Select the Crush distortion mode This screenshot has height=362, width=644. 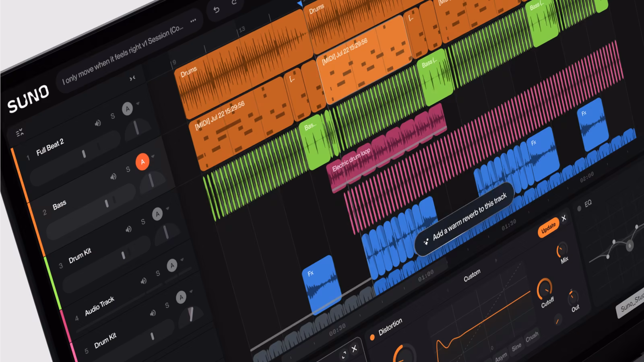532,337
